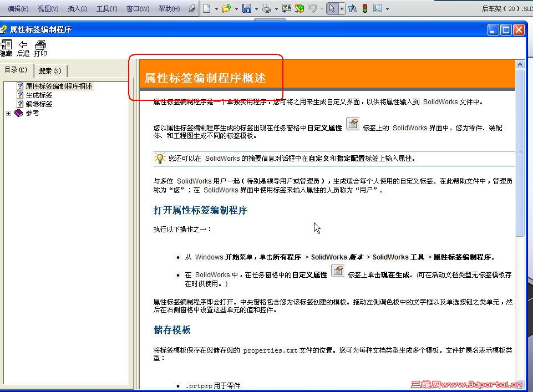Expand the dropdown arrow next to Print

276,9
